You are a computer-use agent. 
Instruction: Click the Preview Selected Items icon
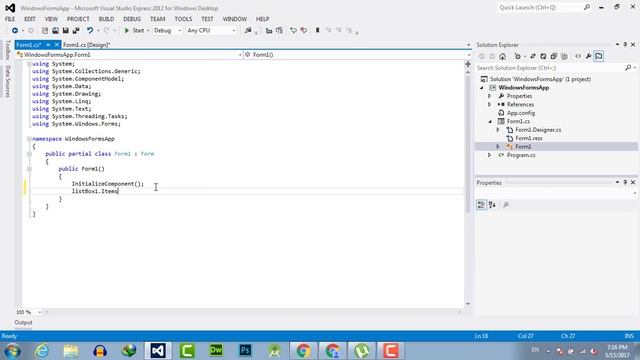pyautogui.click(x=599, y=56)
